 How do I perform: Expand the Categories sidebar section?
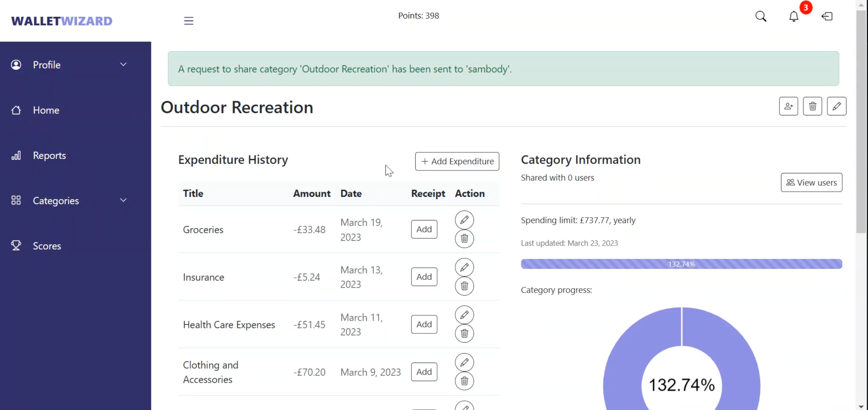pos(123,200)
